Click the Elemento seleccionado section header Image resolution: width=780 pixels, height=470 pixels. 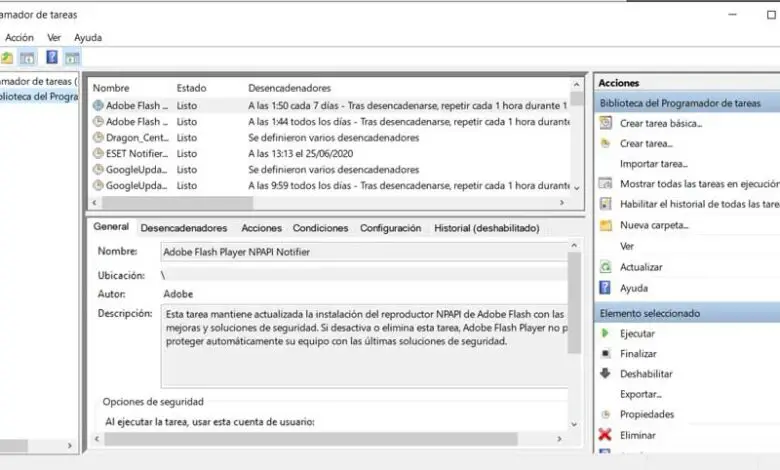pos(687,313)
